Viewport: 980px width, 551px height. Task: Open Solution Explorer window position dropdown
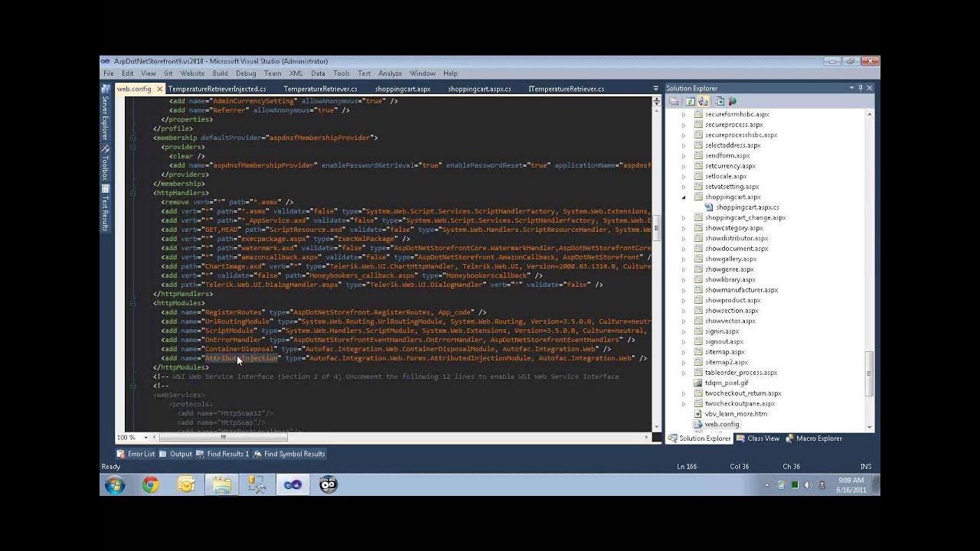(x=851, y=88)
